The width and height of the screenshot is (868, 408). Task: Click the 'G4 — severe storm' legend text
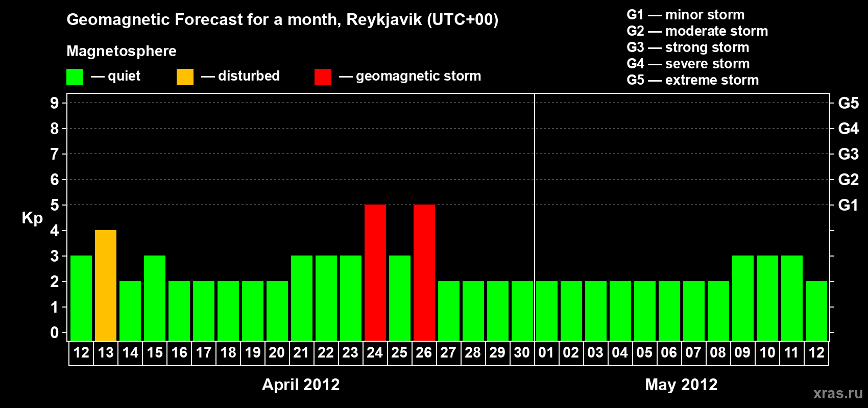688,64
